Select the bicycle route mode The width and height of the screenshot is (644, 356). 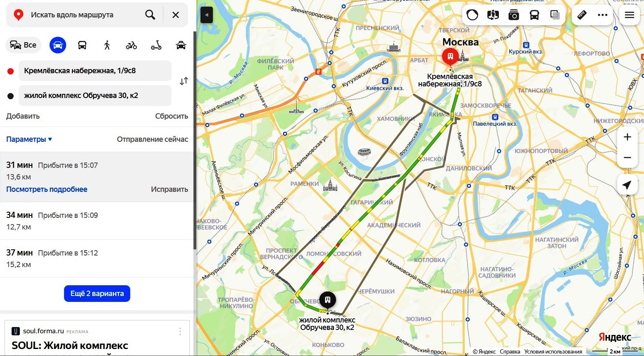coord(131,45)
